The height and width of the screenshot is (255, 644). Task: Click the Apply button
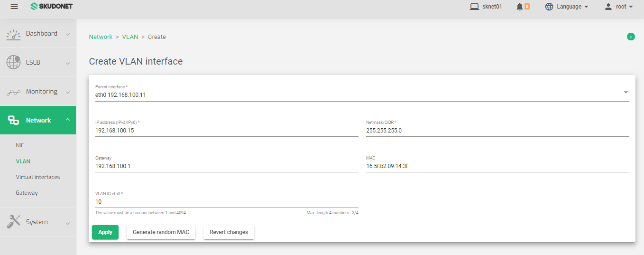click(x=105, y=232)
